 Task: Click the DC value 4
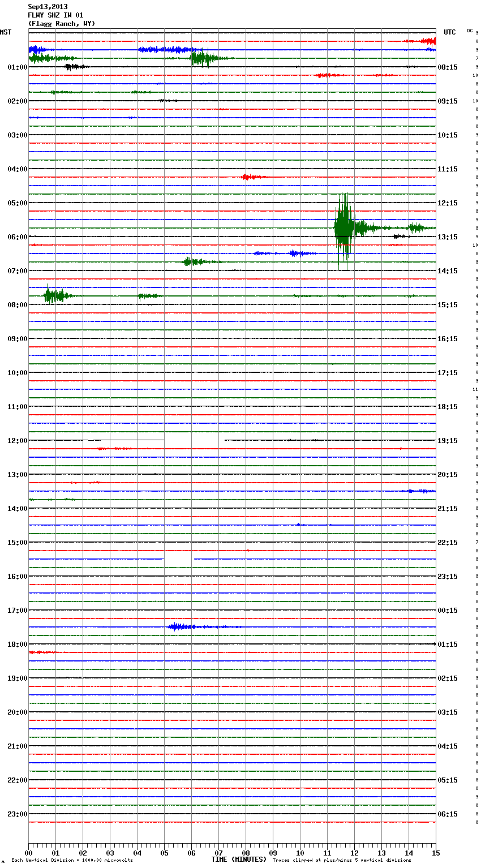[x=477, y=296]
